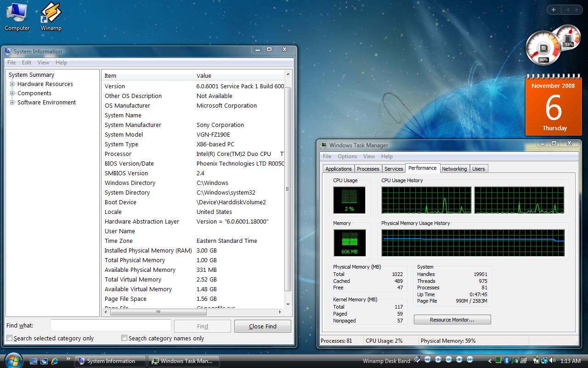Viewport: 588px width, 368px height.
Task: Expand the Hardware Resources tree node
Action: [12, 84]
